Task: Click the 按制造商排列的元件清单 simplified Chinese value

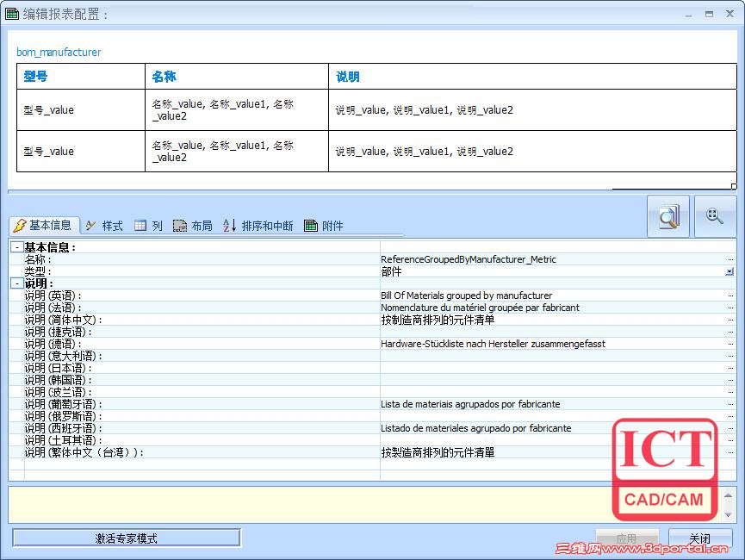Action: click(x=438, y=320)
